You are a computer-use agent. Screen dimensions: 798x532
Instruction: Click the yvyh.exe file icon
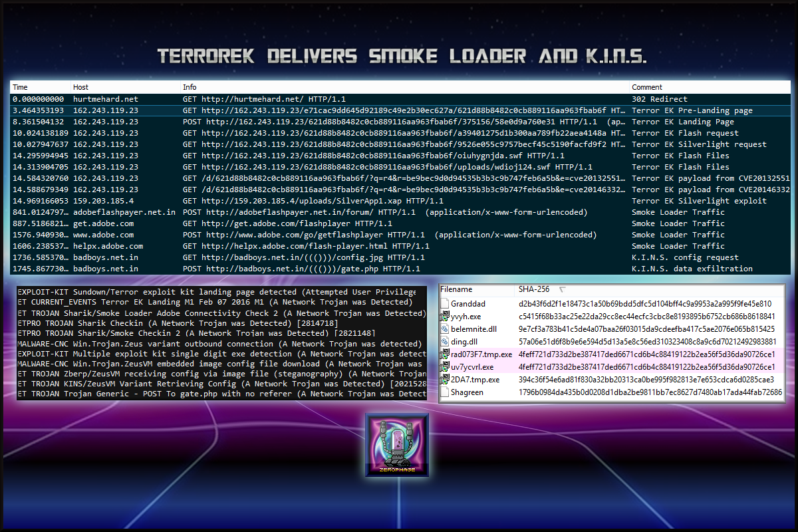coord(445,317)
